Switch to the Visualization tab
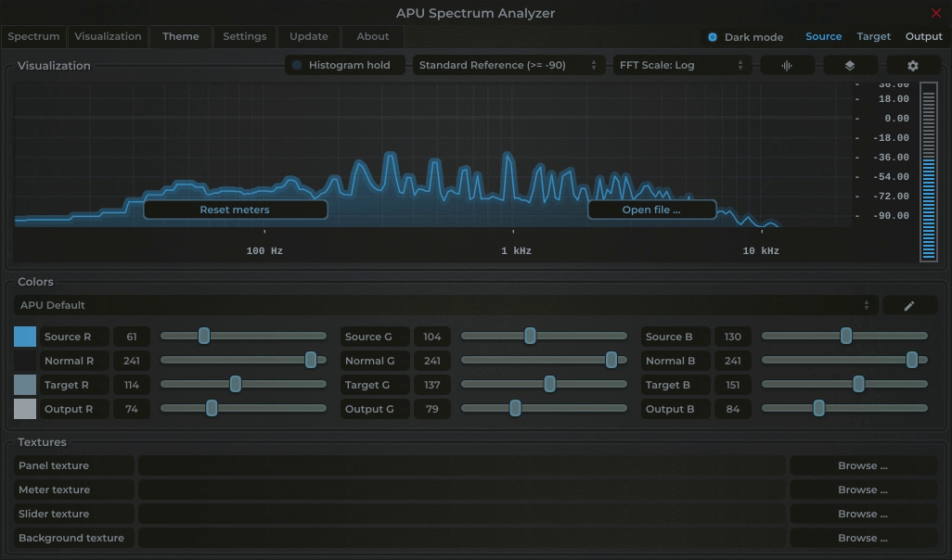This screenshot has height=560, width=952. [x=108, y=36]
